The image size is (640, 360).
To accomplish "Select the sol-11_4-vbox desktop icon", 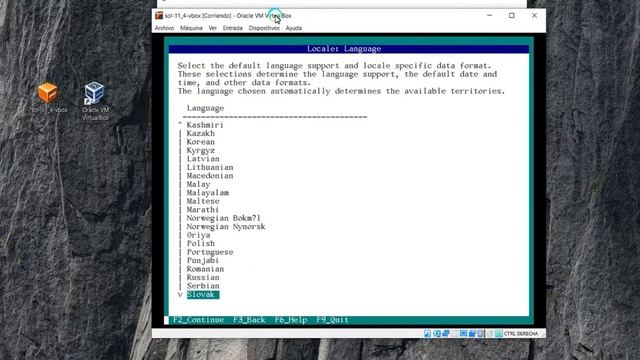I will point(48,98).
